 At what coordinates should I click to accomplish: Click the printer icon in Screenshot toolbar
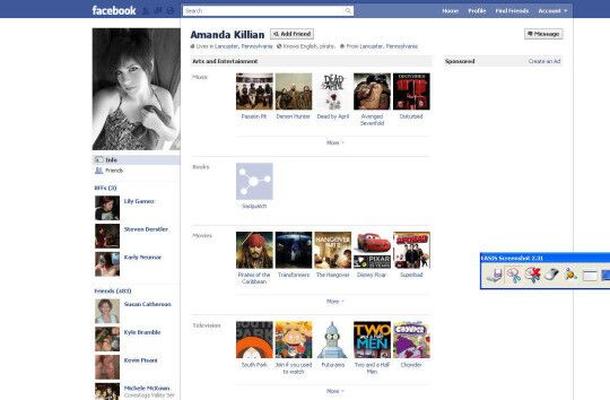point(494,275)
